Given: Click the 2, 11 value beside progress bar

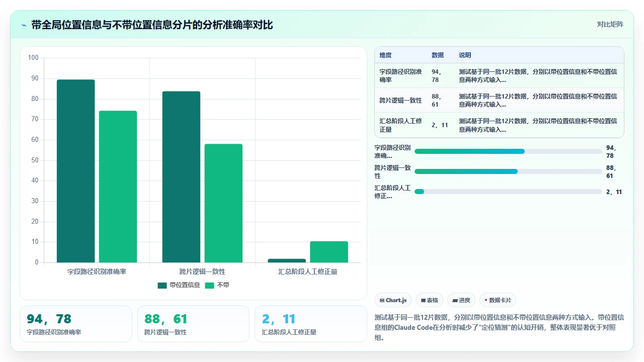Looking at the screenshot, I should 614,192.
